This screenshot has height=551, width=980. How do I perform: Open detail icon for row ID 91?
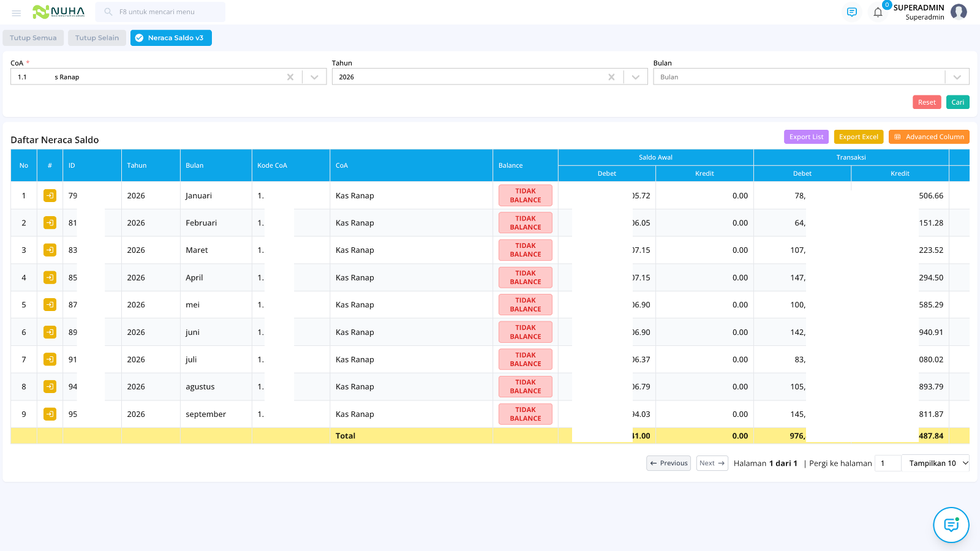click(x=50, y=359)
